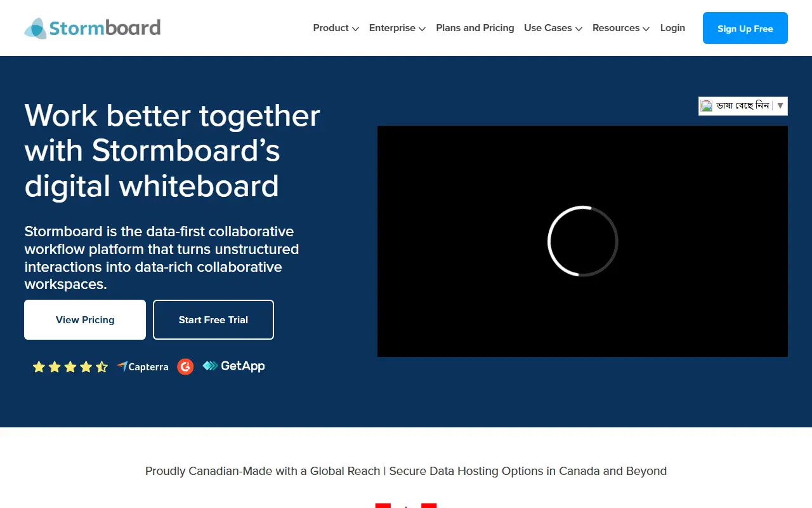The width and height of the screenshot is (812, 508).
Task: Open the Product dropdown menu
Action: point(336,28)
